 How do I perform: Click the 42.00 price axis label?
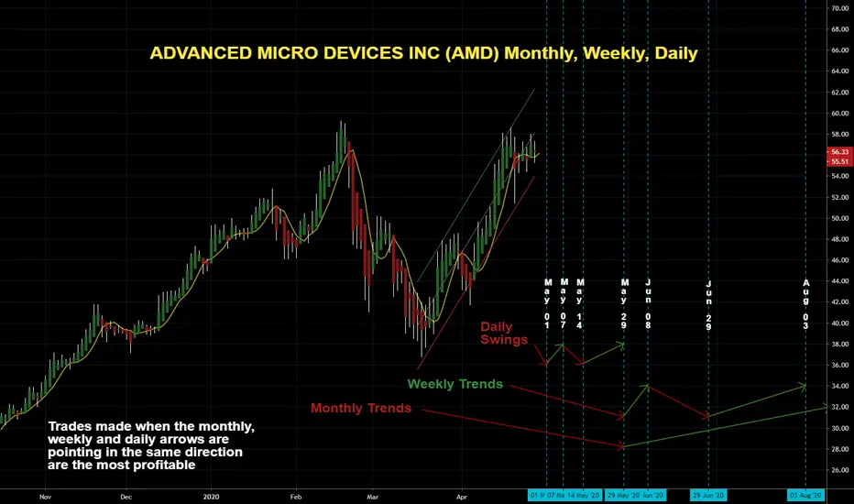tap(840, 302)
